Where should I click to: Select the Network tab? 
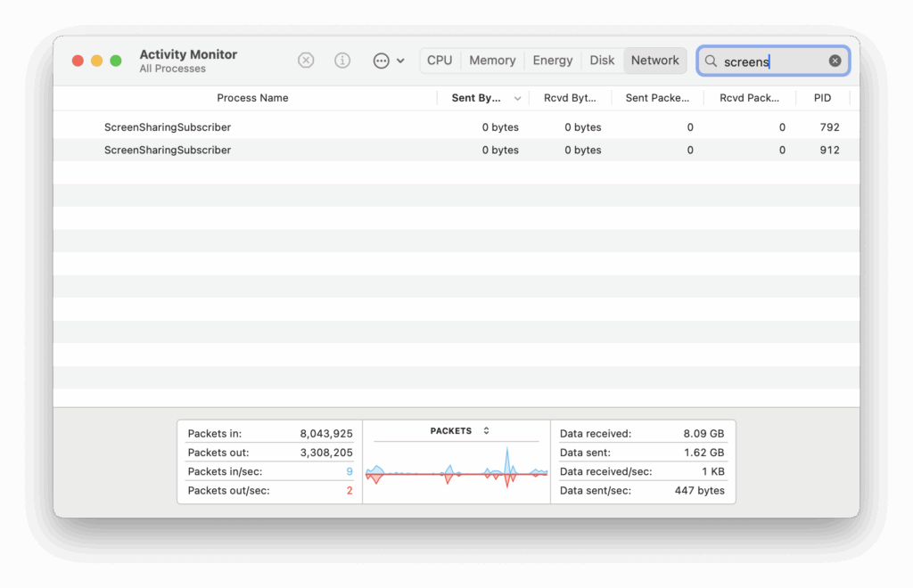click(x=655, y=61)
